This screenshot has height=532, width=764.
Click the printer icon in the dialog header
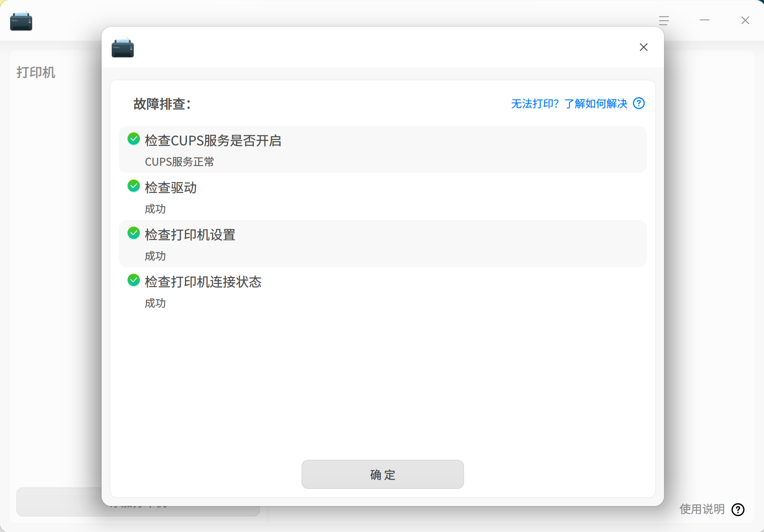[x=122, y=47]
